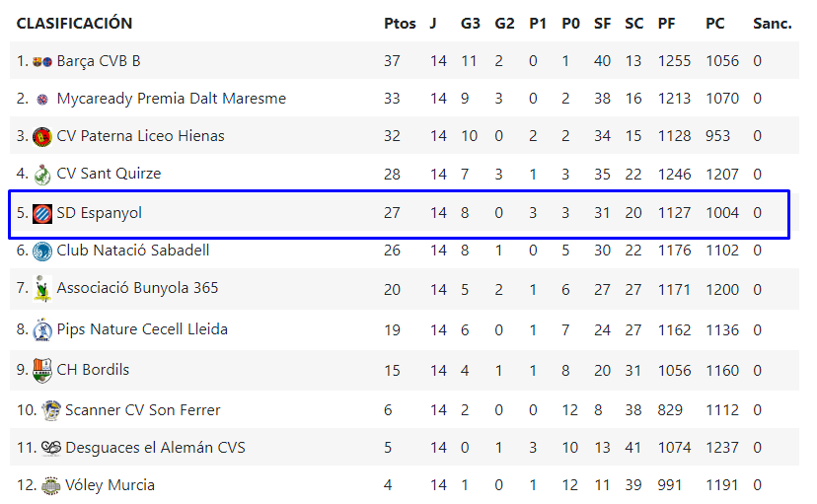
Task: Click the Vóley Murcia team logo
Action: pyautogui.click(x=51, y=485)
